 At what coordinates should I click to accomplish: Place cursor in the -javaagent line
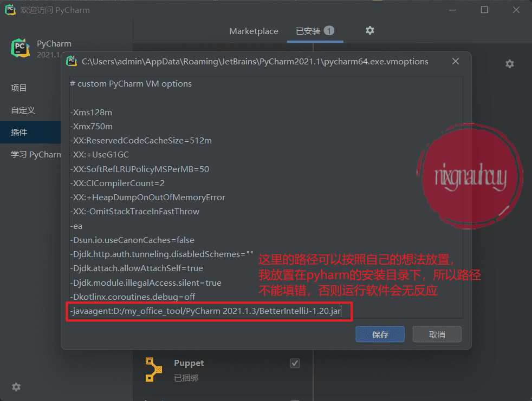[205, 311]
